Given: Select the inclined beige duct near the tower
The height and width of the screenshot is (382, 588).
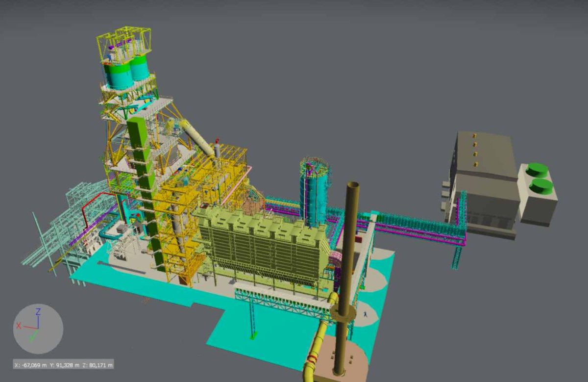Looking at the screenshot, I should click(196, 137).
